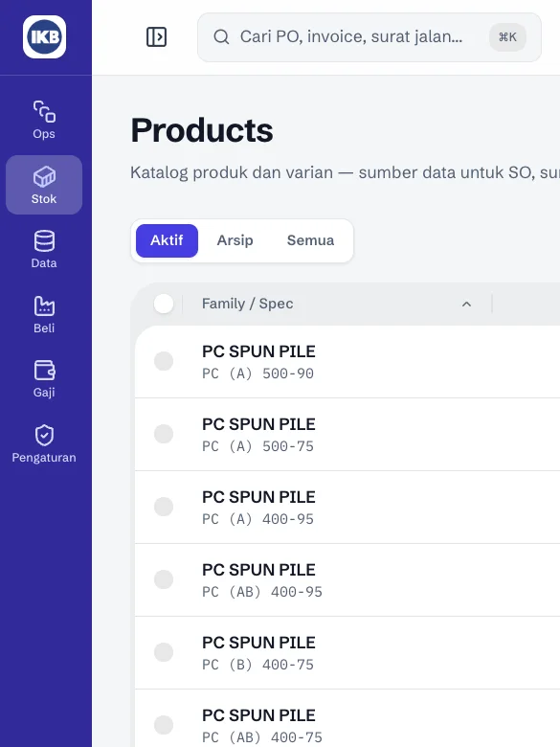Image resolution: width=560 pixels, height=747 pixels.
Task: Switch to the Semua tab
Action: point(310,240)
